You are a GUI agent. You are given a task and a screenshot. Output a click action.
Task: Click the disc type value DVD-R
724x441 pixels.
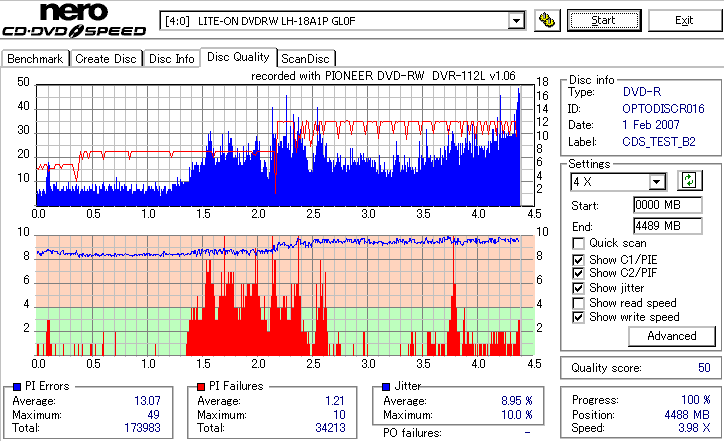click(x=642, y=92)
